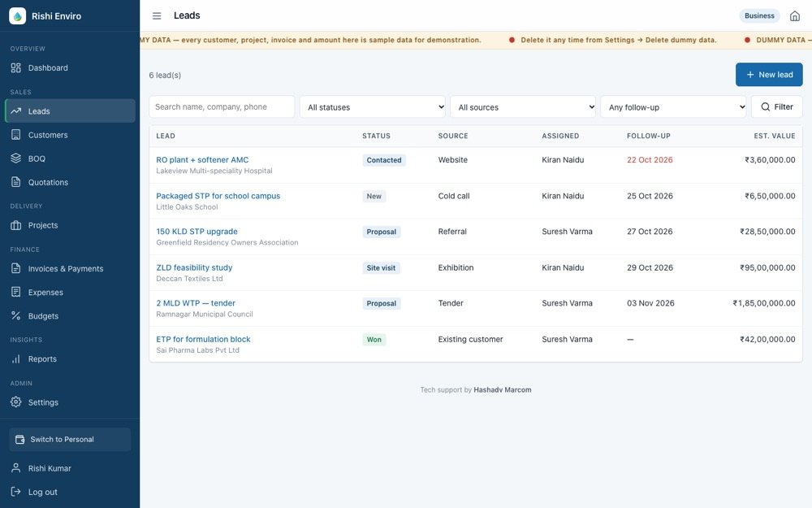
Task: Click the Quotations document icon
Action: click(16, 182)
